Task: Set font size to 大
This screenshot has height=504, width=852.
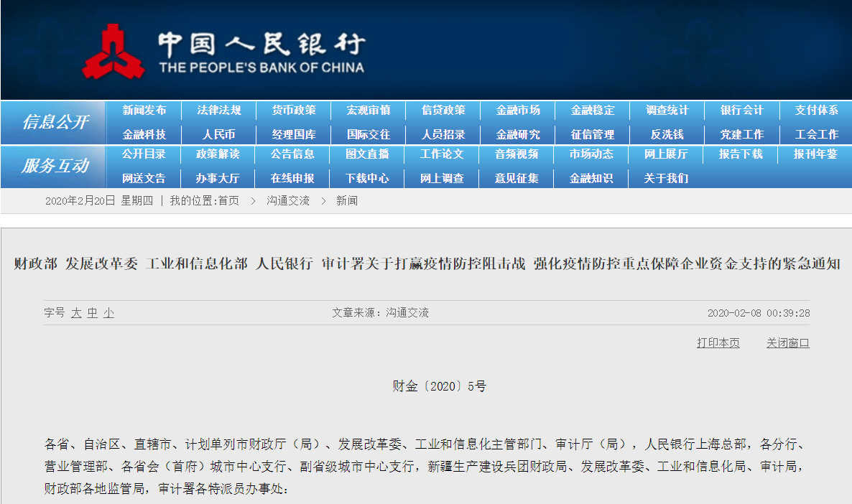Action: pyautogui.click(x=76, y=313)
